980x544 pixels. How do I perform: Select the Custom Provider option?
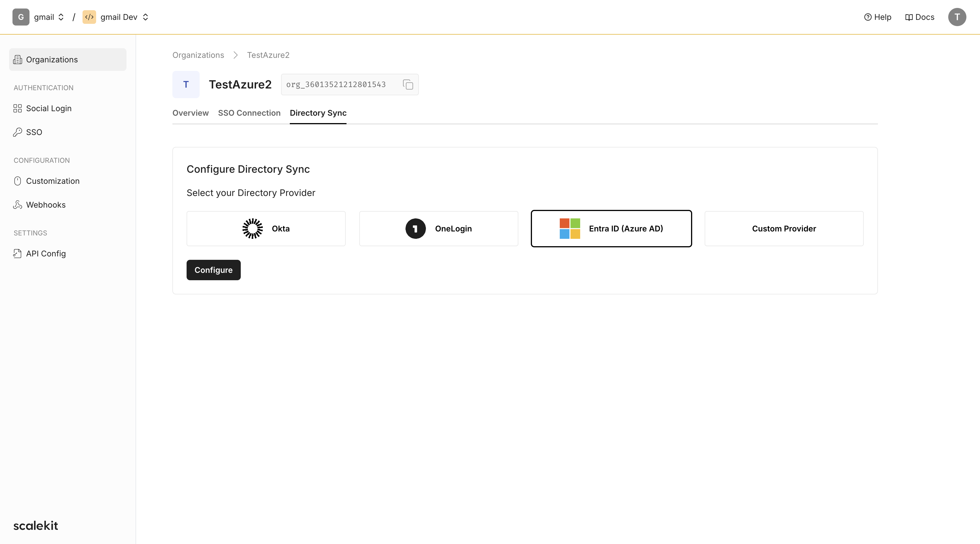click(x=784, y=229)
